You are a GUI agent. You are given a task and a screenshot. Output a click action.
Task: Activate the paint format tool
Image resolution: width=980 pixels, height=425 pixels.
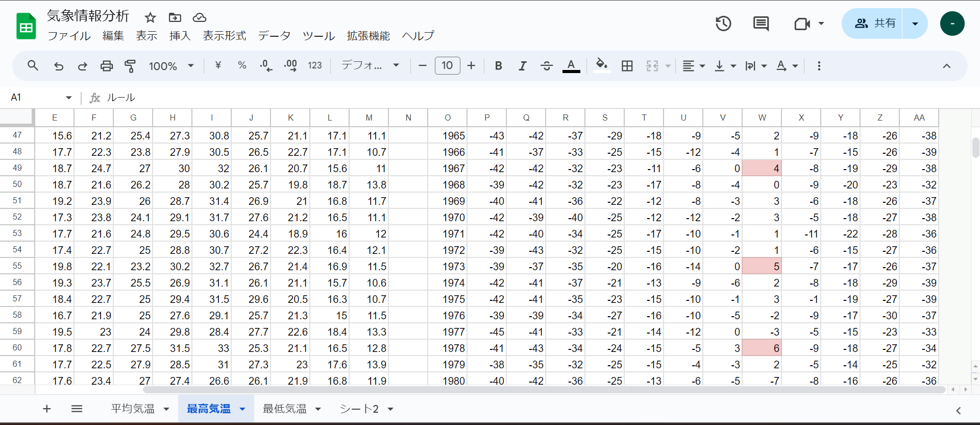(130, 66)
